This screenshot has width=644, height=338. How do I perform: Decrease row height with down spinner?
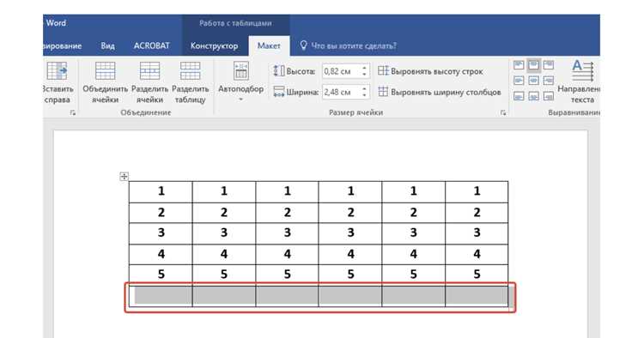point(364,75)
